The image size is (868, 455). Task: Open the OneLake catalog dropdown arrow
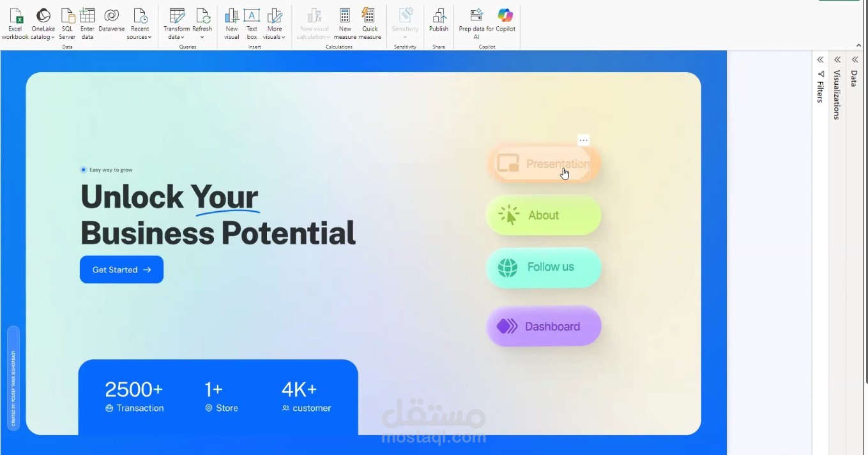click(x=53, y=38)
